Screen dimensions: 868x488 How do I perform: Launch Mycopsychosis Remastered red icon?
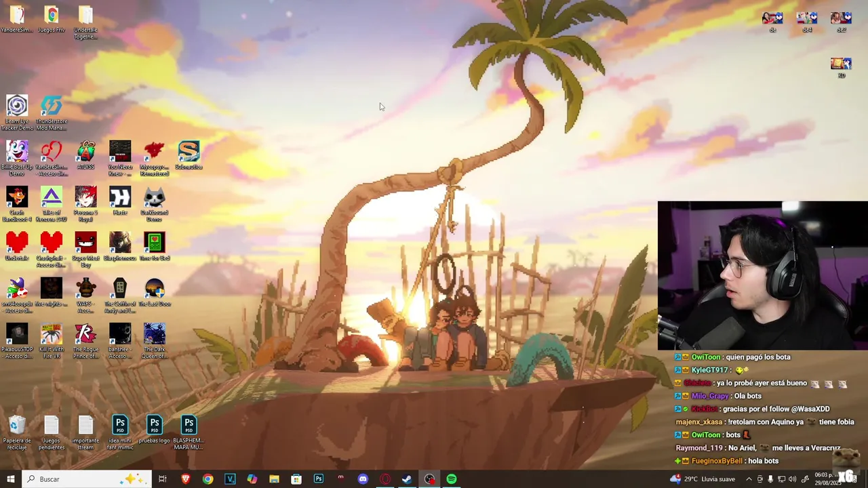pos(154,158)
